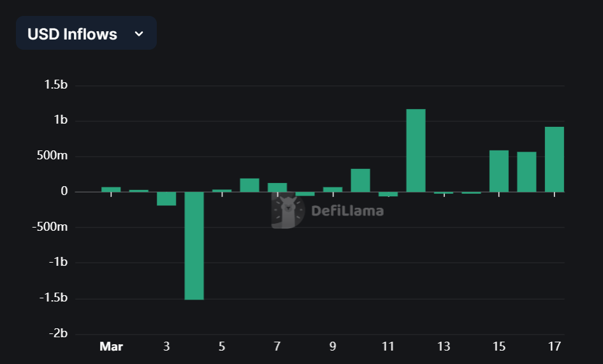Select the March 6 inflow bar
603x364 pixels.
pos(250,185)
